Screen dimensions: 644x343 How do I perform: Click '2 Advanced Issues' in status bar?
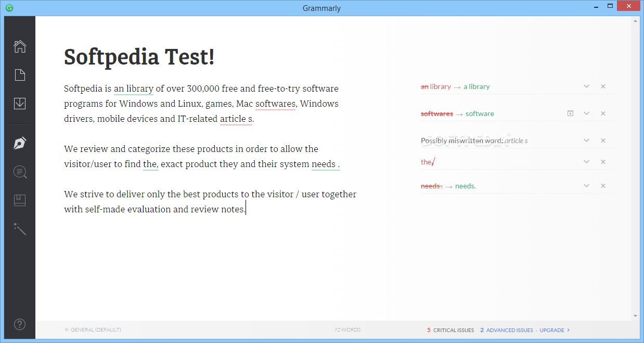(507, 330)
